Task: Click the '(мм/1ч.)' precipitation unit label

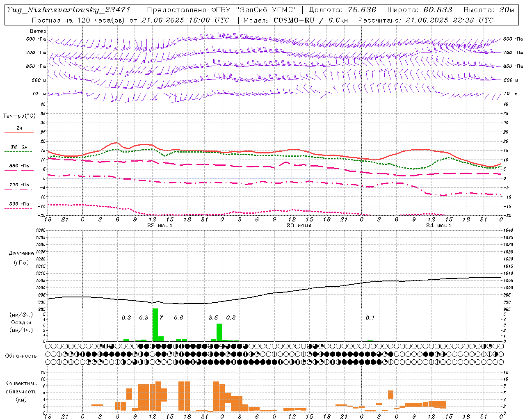Action: (x=21, y=330)
